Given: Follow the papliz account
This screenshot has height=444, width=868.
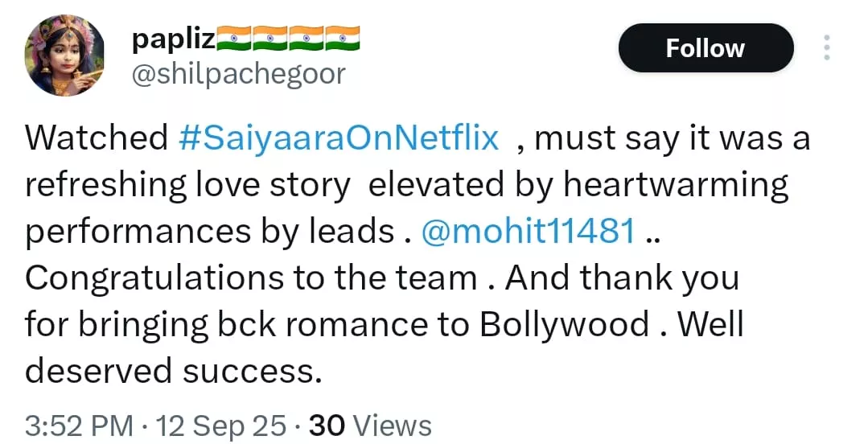Looking at the screenshot, I should (x=705, y=48).
